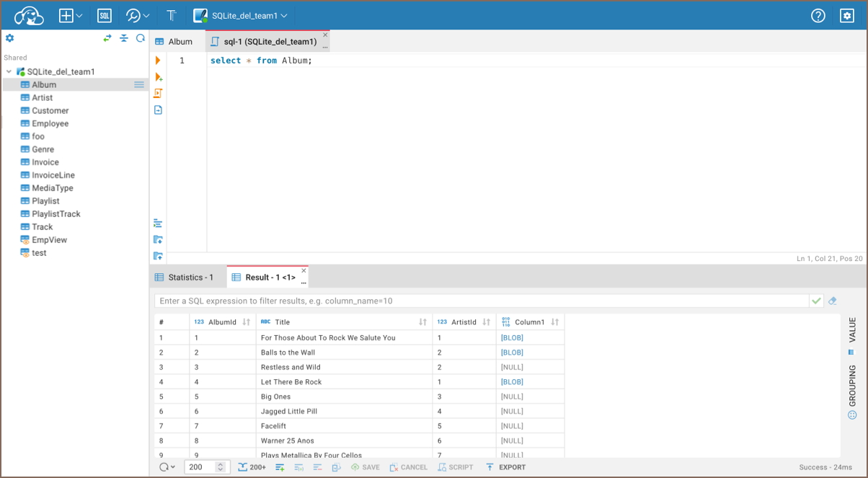Open the settings gear in top-right corner
Image resolution: width=868 pixels, height=478 pixels.
click(847, 16)
